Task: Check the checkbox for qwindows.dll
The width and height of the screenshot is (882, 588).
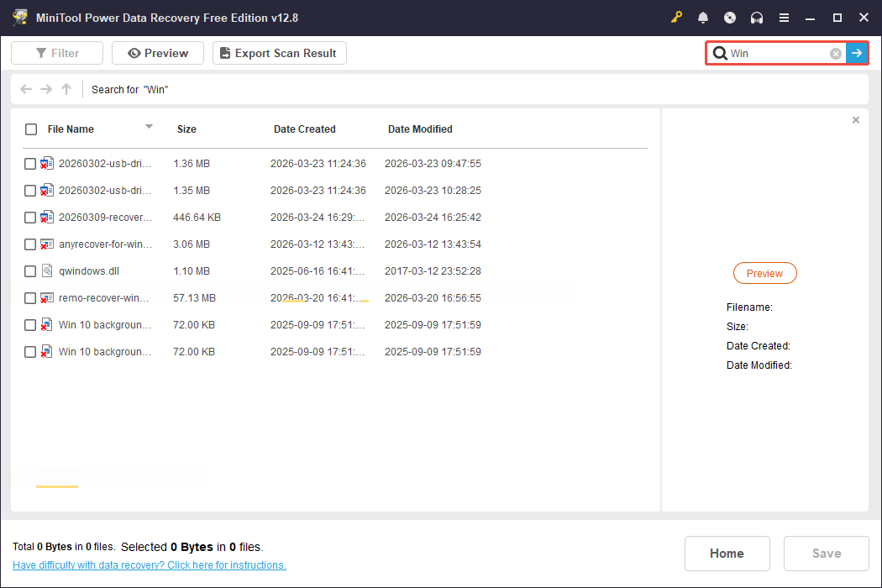Action: coord(29,270)
